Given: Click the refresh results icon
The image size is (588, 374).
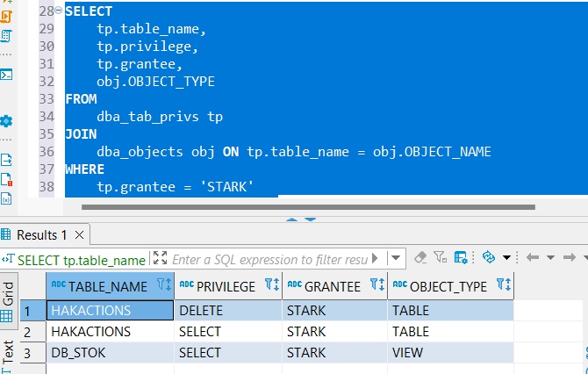Looking at the screenshot, I should click(489, 258).
